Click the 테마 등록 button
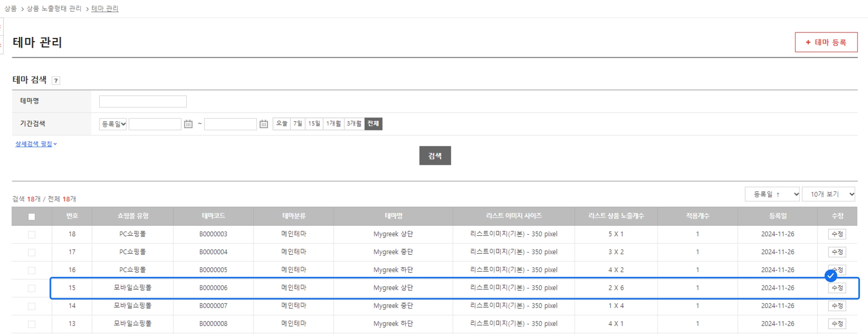The image size is (868, 334). pos(826,42)
